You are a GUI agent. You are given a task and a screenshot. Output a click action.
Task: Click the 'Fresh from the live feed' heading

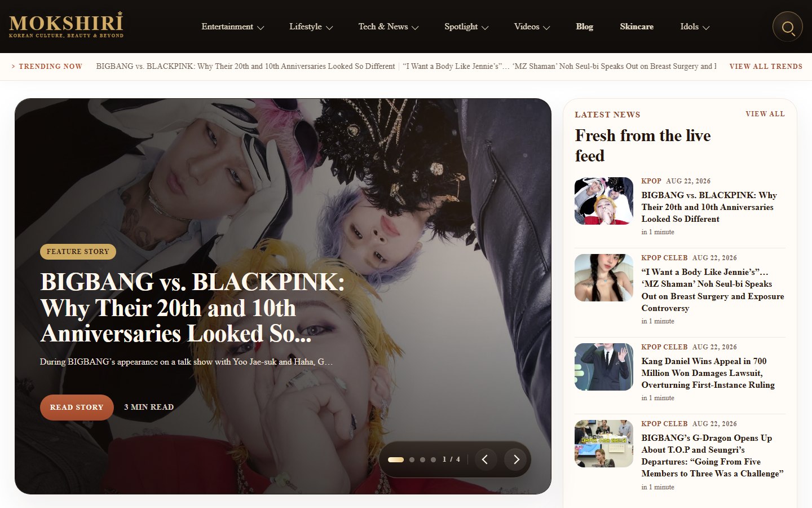click(643, 146)
